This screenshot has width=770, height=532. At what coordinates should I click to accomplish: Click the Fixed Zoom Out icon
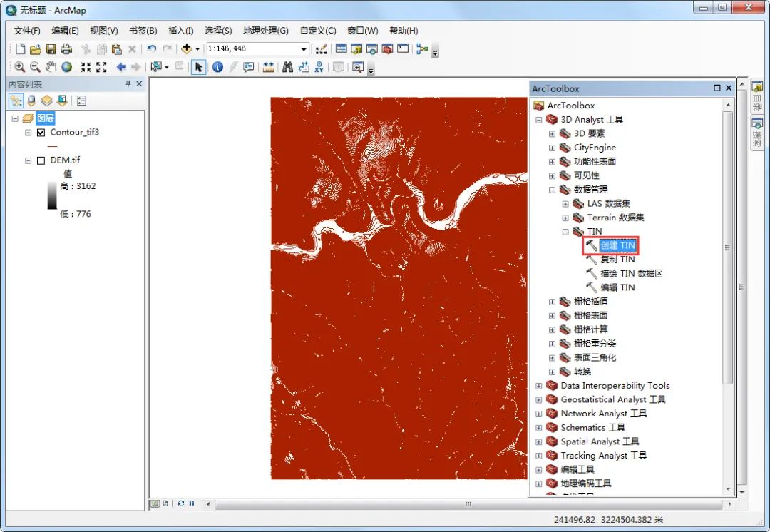click(101, 67)
